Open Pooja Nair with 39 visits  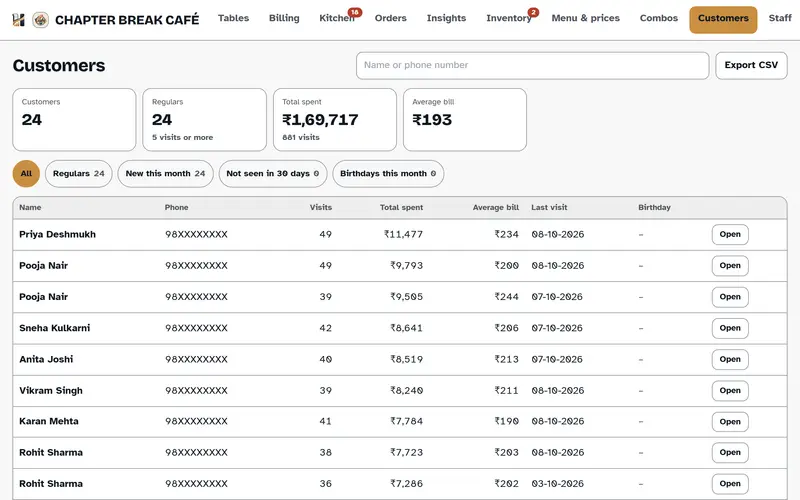click(x=730, y=297)
